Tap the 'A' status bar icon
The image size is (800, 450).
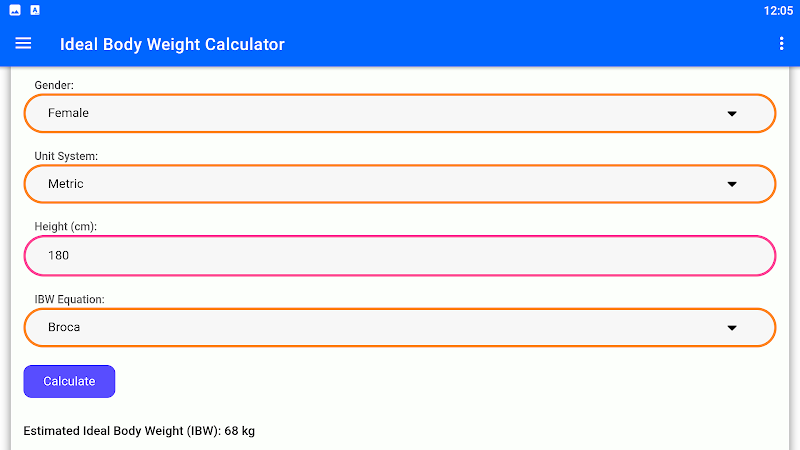coord(35,10)
